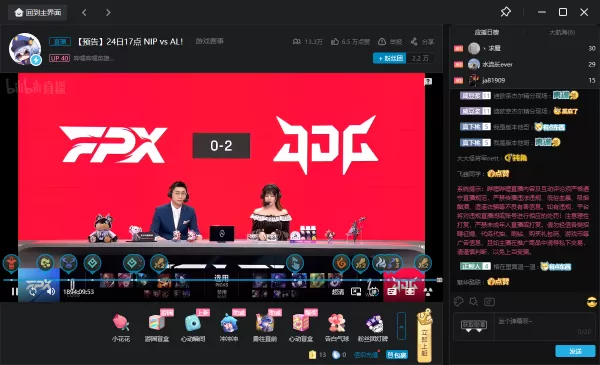Screen dimensions: 600x365
Task: Refresh the stream with the reload icon
Action: pyautogui.click(x=33, y=292)
